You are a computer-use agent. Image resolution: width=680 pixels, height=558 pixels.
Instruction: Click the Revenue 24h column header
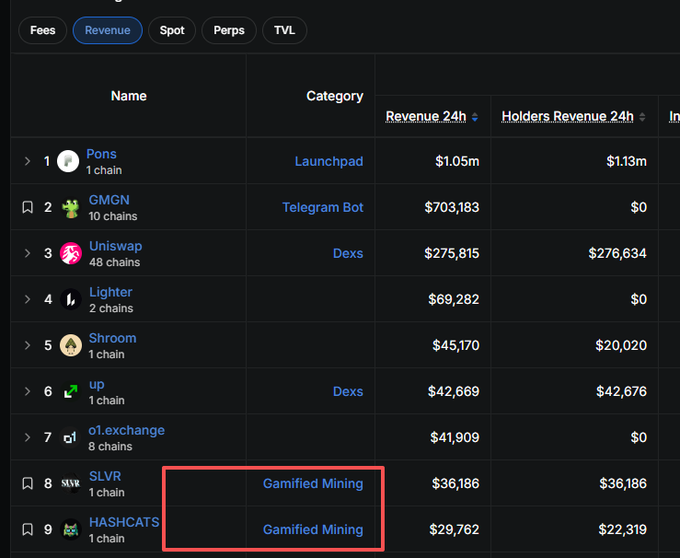426,116
